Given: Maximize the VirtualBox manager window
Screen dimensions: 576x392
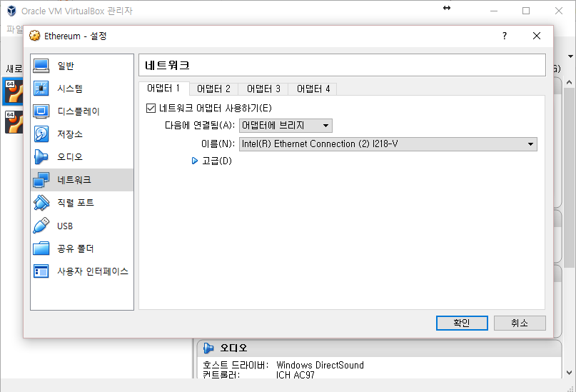Looking at the screenshot, I should tap(526, 11).
